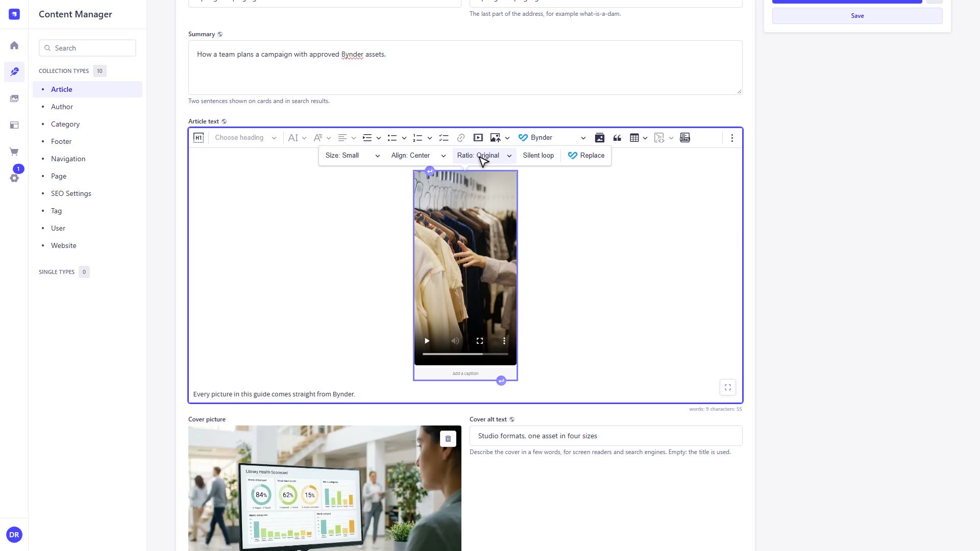The height and width of the screenshot is (551, 980).
Task: Click the block quote icon
Action: coord(617,138)
